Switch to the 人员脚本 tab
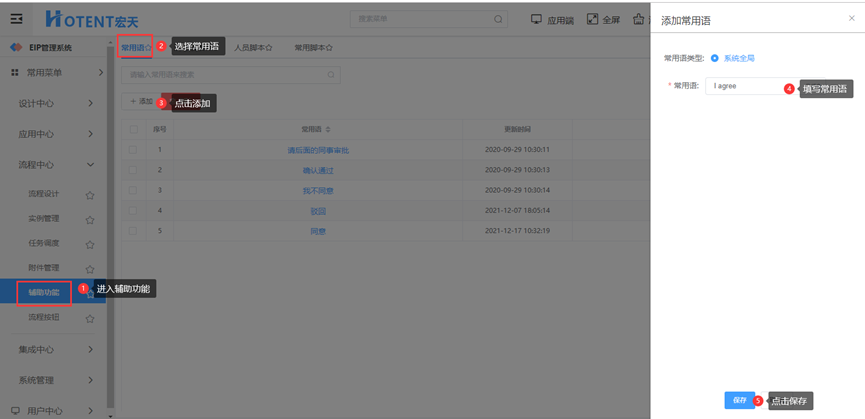The width and height of the screenshot is (865, 419). [253, 47]
